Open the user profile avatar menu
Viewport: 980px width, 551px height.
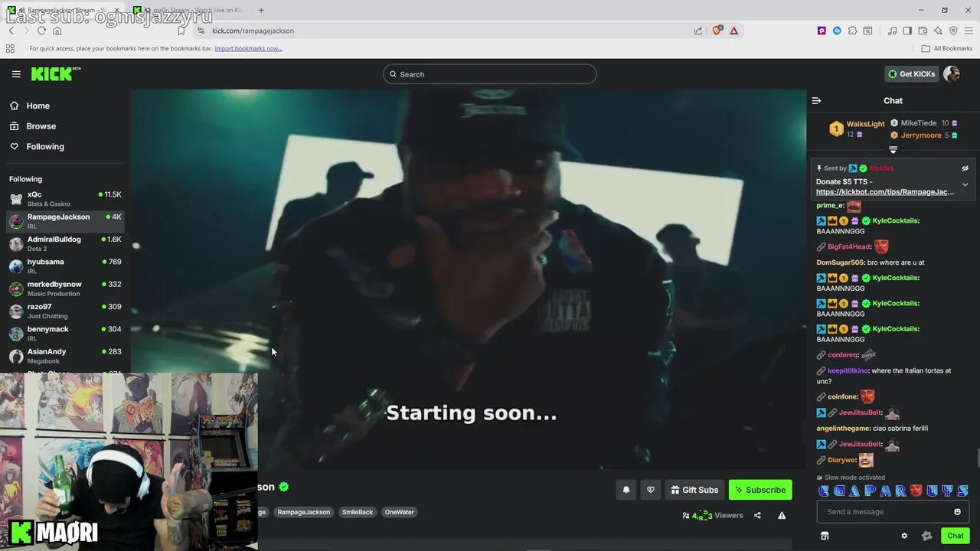(x=952, y=74)
